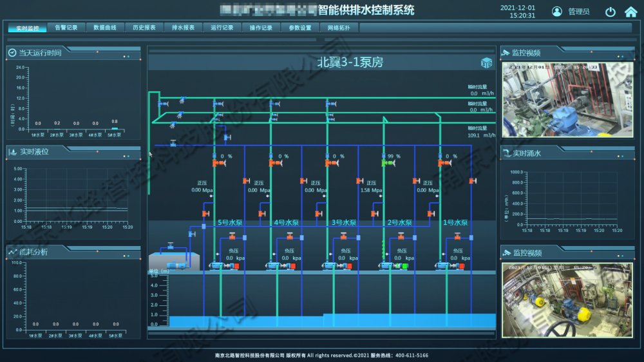644x362 pixels.
Task: Open the 网络拓扑 tab
Action: coord(339,28)
